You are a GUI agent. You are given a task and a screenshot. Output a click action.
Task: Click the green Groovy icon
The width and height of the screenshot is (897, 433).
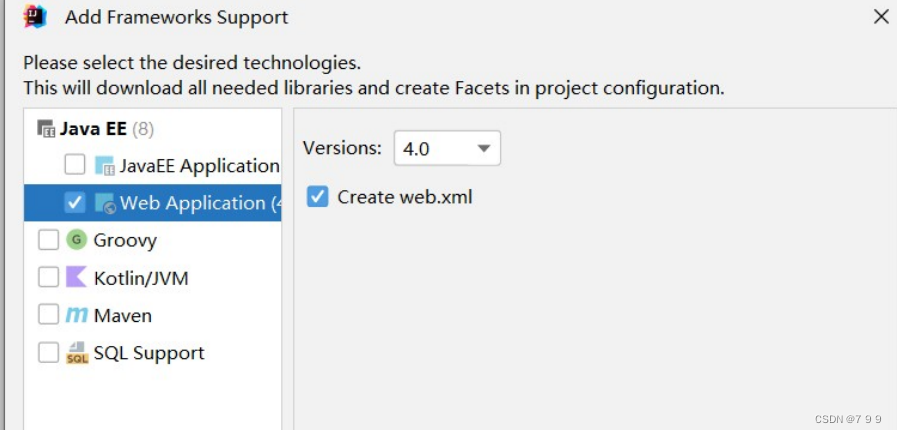click(x=76, y=240)
